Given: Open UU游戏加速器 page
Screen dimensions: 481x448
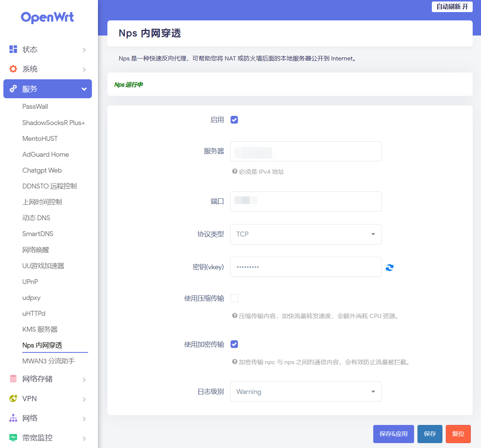Looking at the screenshot, I should [43, 266].
